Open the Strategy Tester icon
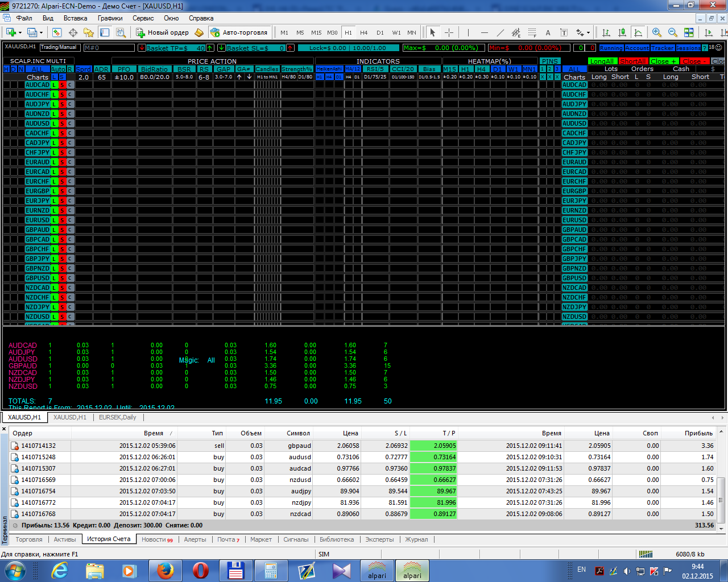728x582 pixels. pyautogui.click(x=121, y=32)
